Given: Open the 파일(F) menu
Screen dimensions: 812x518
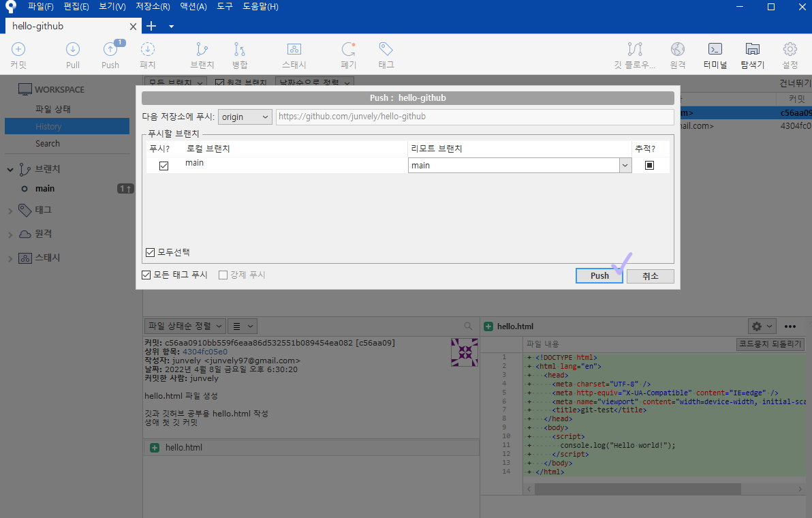Looking at the screenshot, I should point(40,7).
